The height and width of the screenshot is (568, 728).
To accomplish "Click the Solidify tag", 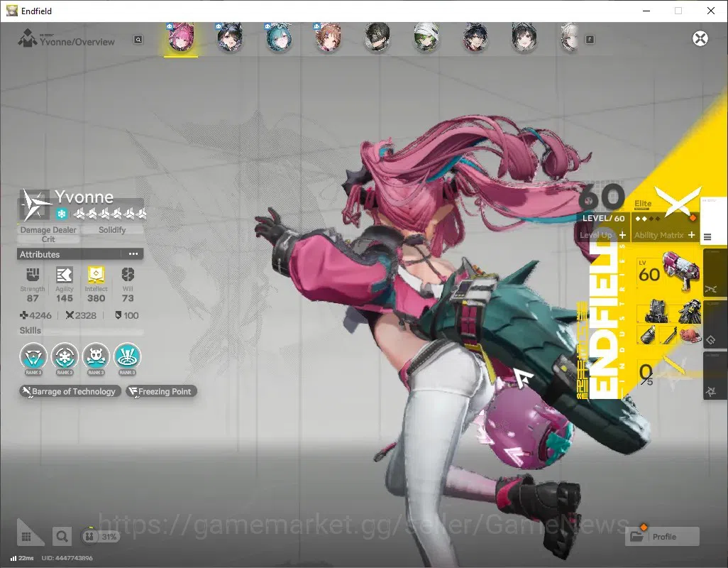I will coord(112,230).
